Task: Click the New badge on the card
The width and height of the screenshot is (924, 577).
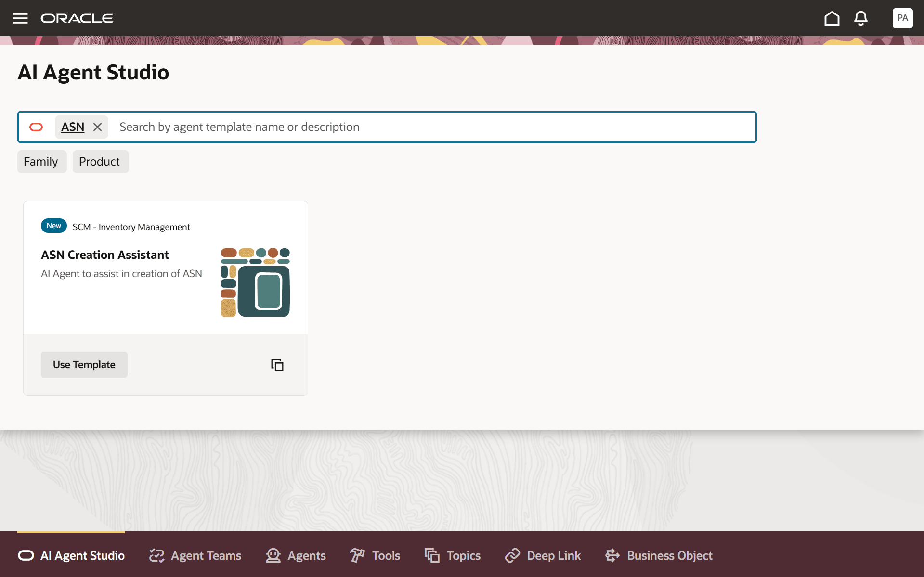Action: tap(54, 226)
